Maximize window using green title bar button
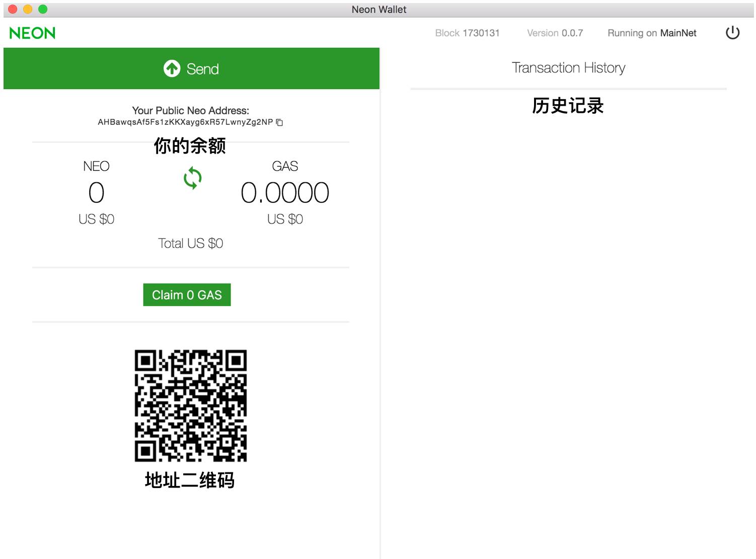The width and height of the screenshot is (756, 559). coord(43,9)
